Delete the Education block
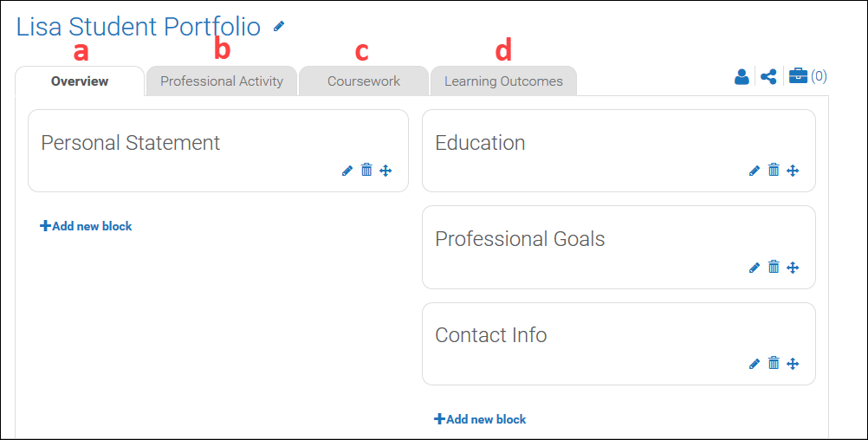The height and width of the screenshot is (440, 868). (x=774, y=171)
